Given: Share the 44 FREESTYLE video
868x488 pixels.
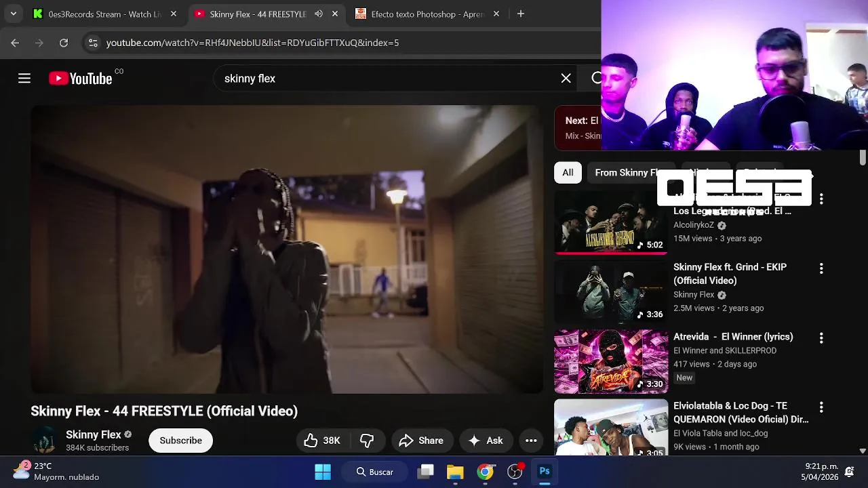Looking at the screenshot, I should [422, 441].
